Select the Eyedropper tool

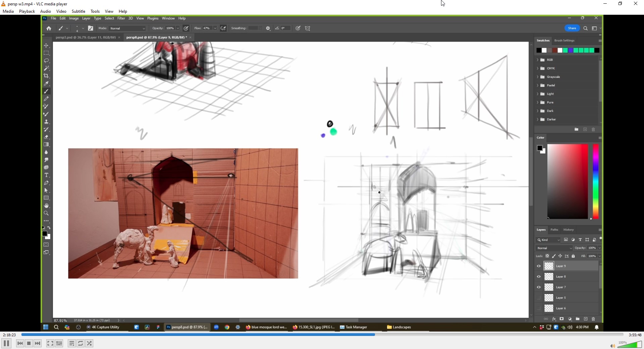[x=46, y=84]
